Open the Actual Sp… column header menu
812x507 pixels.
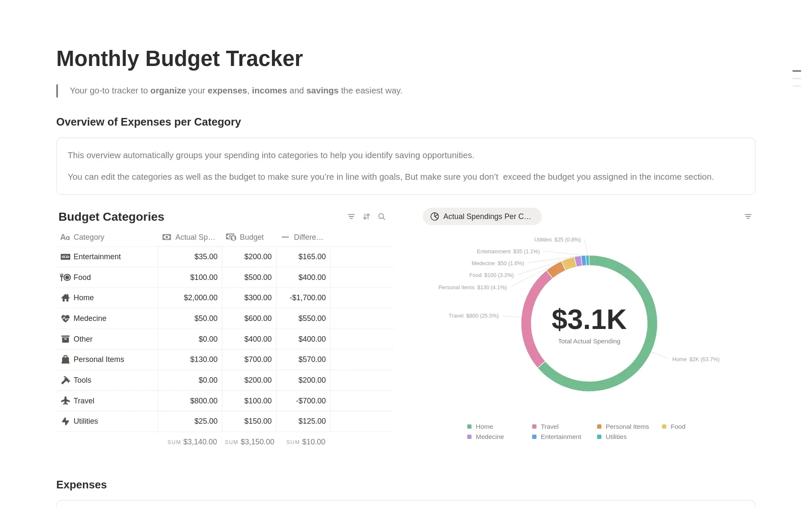(189, 237)
